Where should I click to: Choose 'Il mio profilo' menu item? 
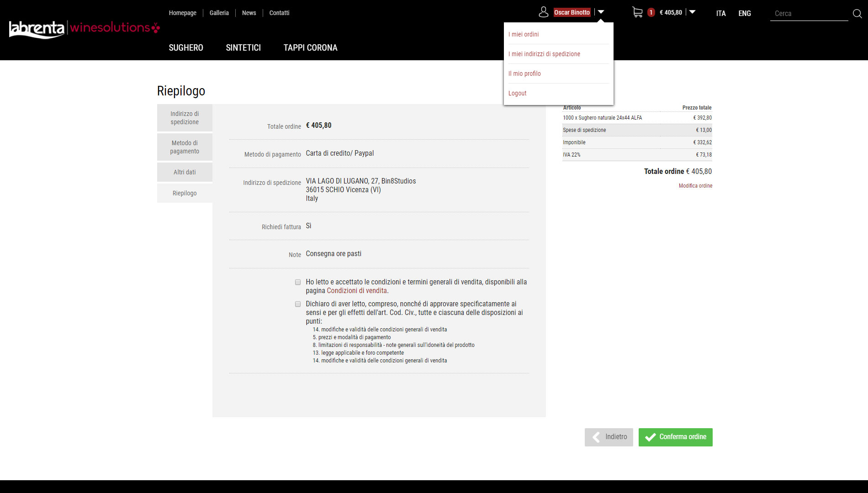pos(524,73)
